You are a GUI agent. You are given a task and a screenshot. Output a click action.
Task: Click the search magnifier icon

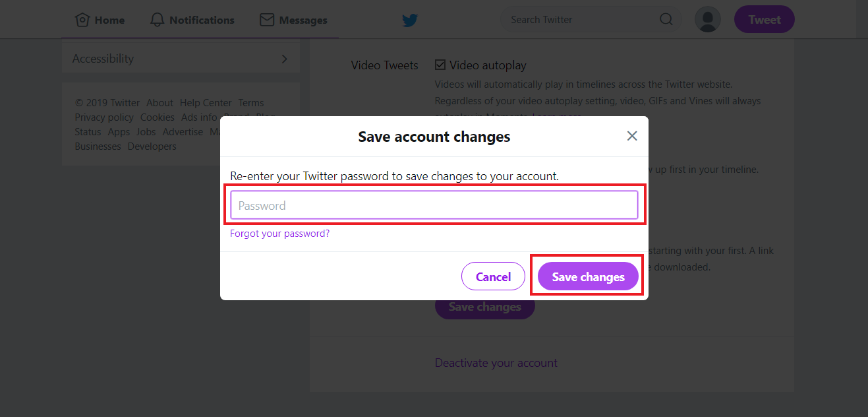[x=666, y=19]
